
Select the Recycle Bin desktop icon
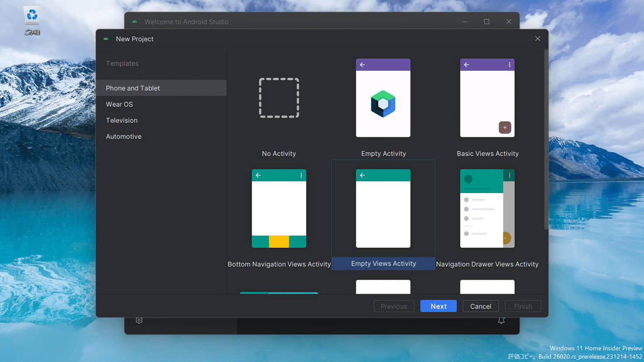pyautogui.click(x=32, y=20)
